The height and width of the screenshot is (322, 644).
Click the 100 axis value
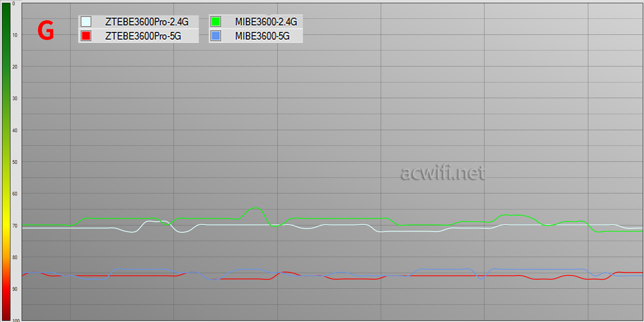[x=16, y=320]
